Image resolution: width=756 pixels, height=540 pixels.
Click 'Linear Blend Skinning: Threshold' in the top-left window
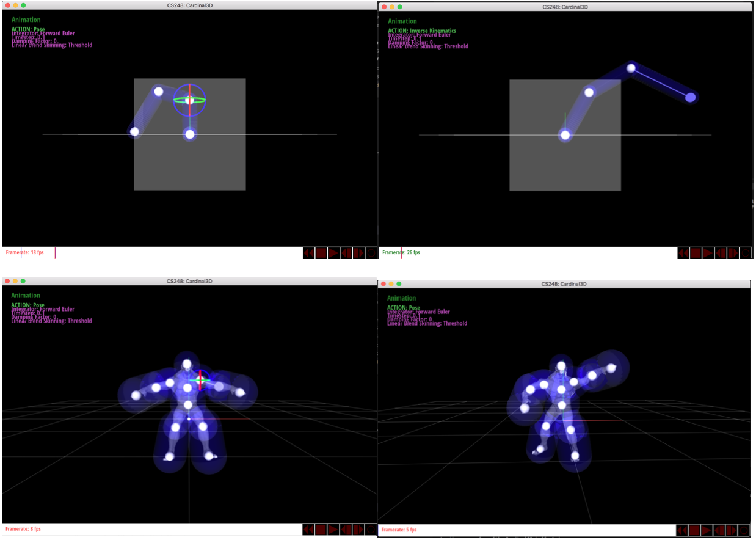click(x=52, y=45)
